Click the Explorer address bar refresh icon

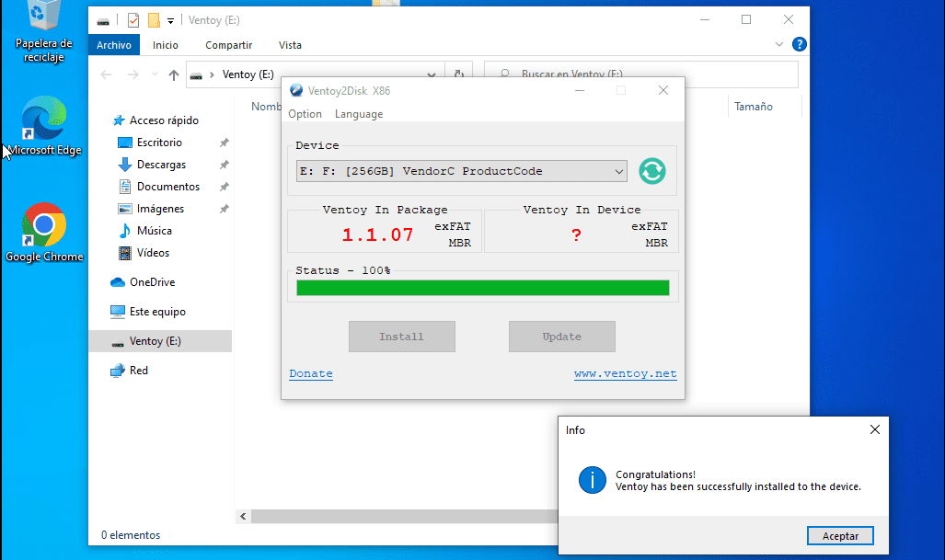pyautogui.click(x=458, y=75)
